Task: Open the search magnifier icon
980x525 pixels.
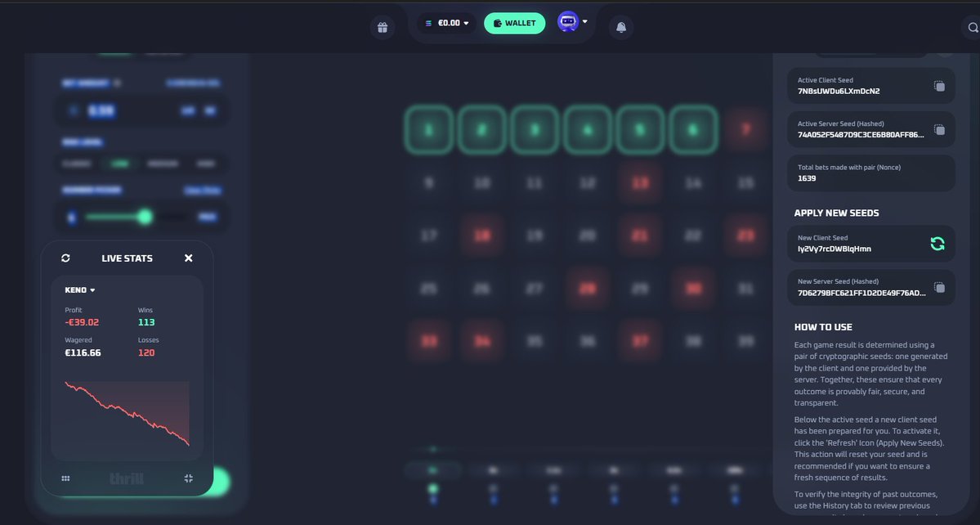Action: (x=973, y=28)
